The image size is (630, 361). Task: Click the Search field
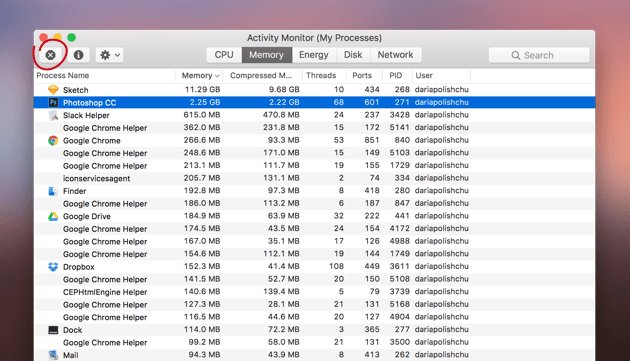[539, 55]
